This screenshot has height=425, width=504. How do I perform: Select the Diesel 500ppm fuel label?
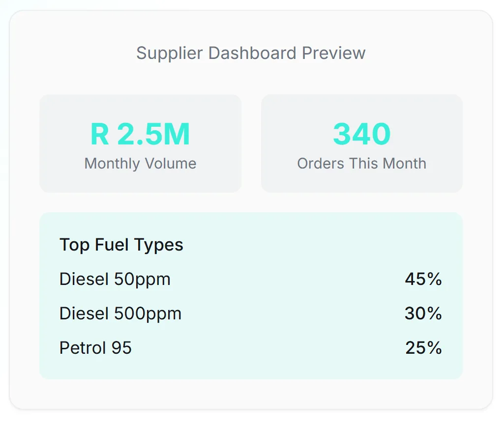[120, 313]
